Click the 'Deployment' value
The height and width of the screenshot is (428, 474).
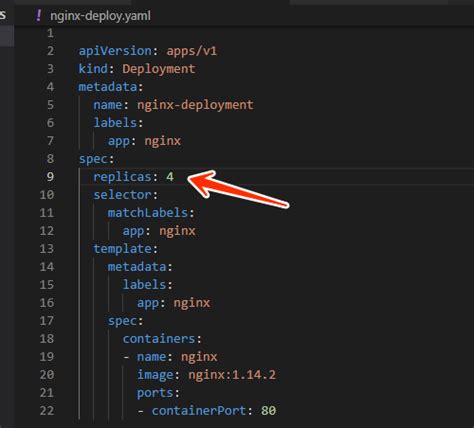(x=159, y=69)
